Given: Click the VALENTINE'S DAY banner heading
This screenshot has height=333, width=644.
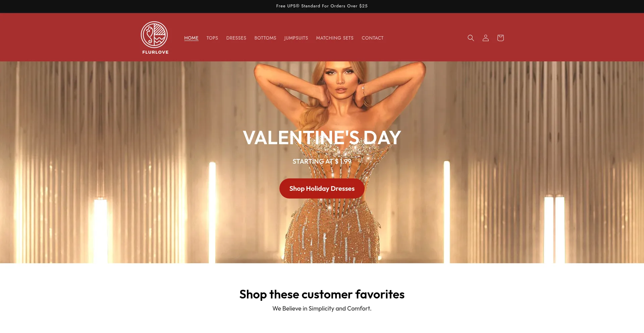Looking at the screenshot, I should click(x=322, y=137).
